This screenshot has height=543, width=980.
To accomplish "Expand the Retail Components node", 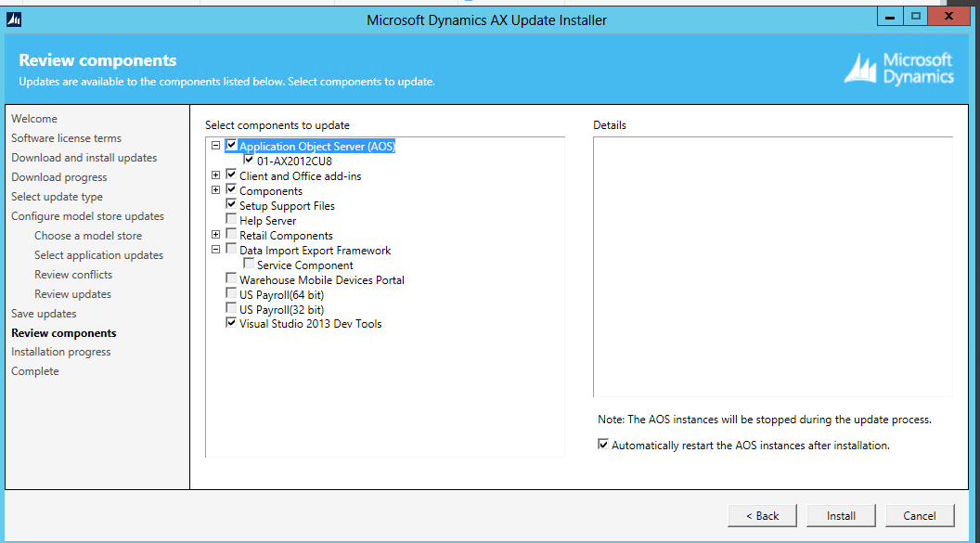I will tap(216, 235).
